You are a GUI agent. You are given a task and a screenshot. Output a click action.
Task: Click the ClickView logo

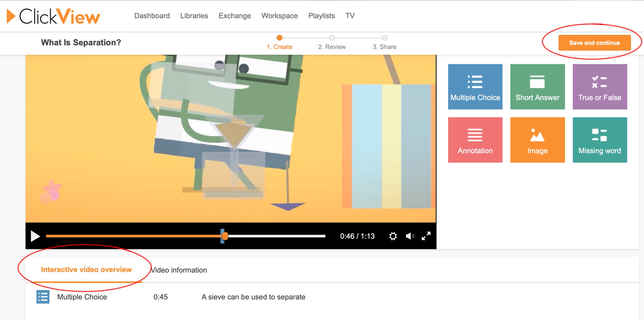point(53,16)
